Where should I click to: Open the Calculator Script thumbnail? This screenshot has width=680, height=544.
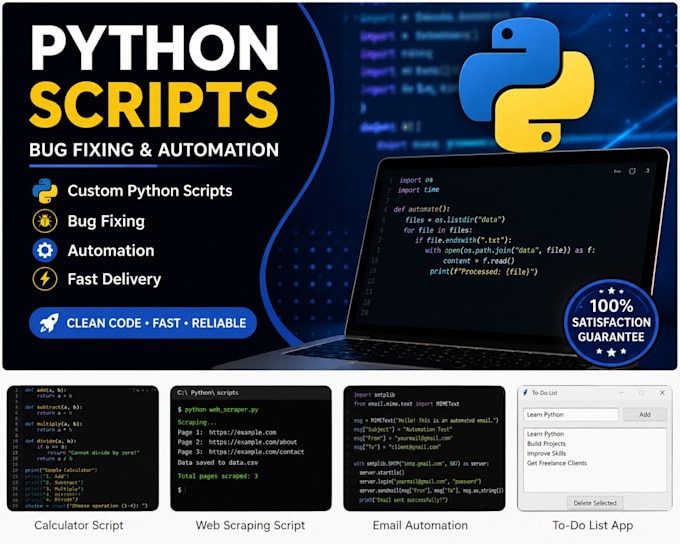[83, 448]
